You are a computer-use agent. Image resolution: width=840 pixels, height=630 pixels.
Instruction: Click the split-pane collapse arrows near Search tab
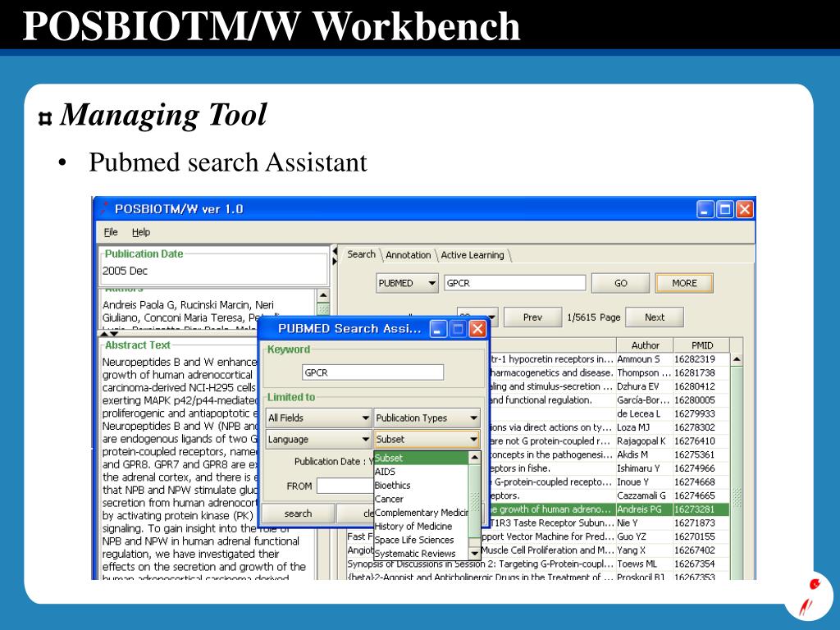(335, 256)
